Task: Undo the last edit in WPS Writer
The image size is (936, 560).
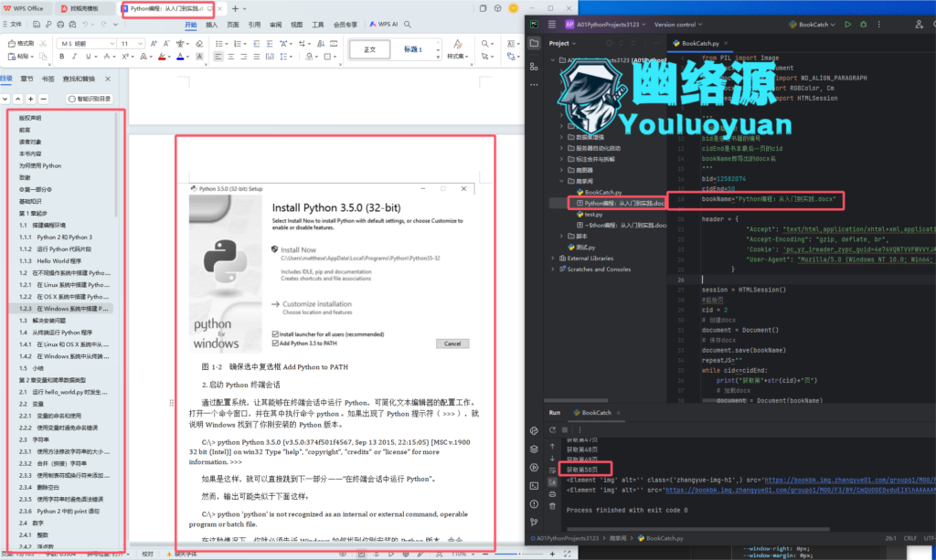Action: 85,25
